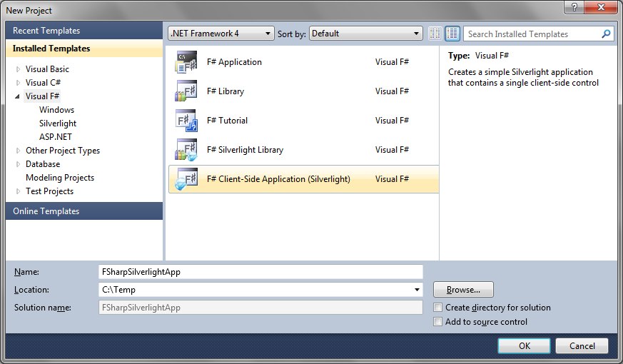Select the F# Client-Side Application icon
This screenshot has height=364, width=623.
coord(186,179)
